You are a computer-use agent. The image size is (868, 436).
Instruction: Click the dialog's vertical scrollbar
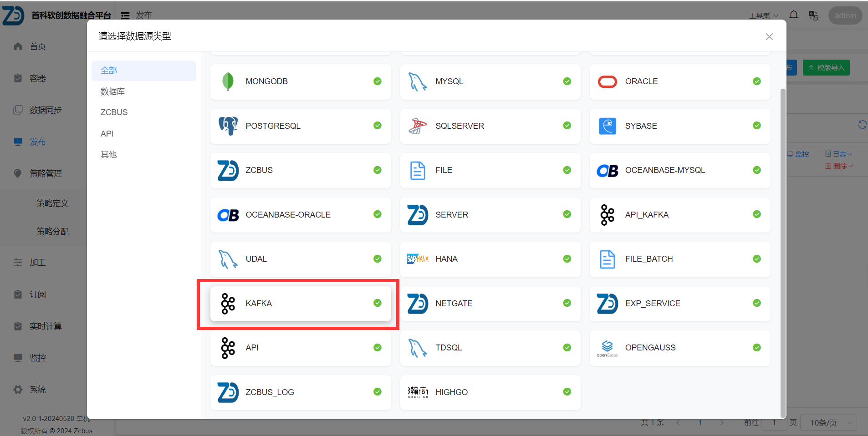783,250
